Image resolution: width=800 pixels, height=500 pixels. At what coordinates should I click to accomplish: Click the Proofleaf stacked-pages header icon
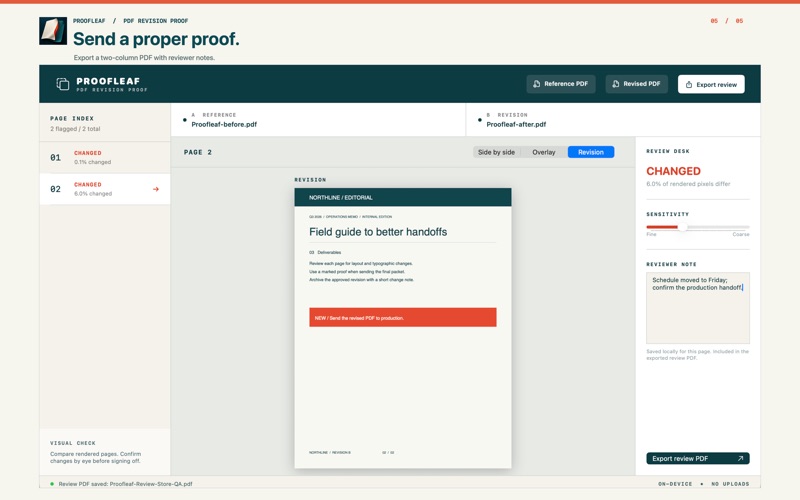(62, 84)
